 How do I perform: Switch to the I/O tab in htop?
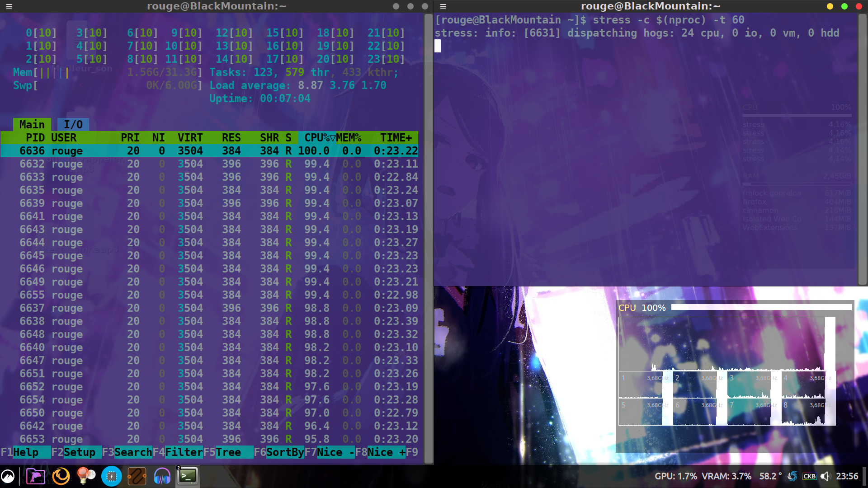click(x=73, y=125)
